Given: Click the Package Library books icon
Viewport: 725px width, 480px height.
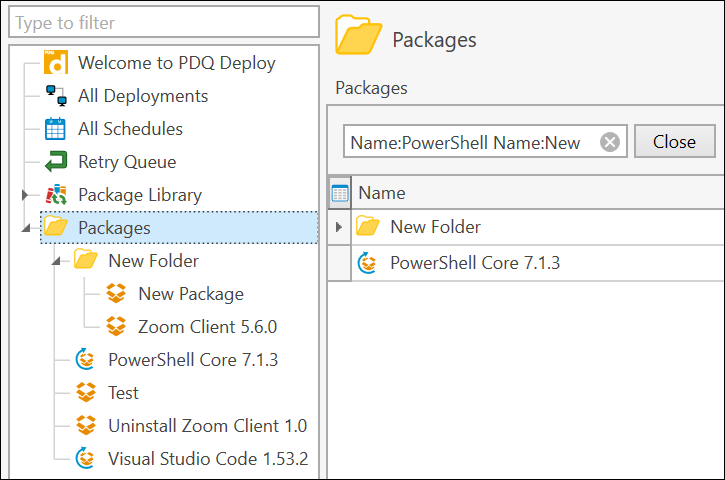Looking at the screenshot, I should click(56, 195).
